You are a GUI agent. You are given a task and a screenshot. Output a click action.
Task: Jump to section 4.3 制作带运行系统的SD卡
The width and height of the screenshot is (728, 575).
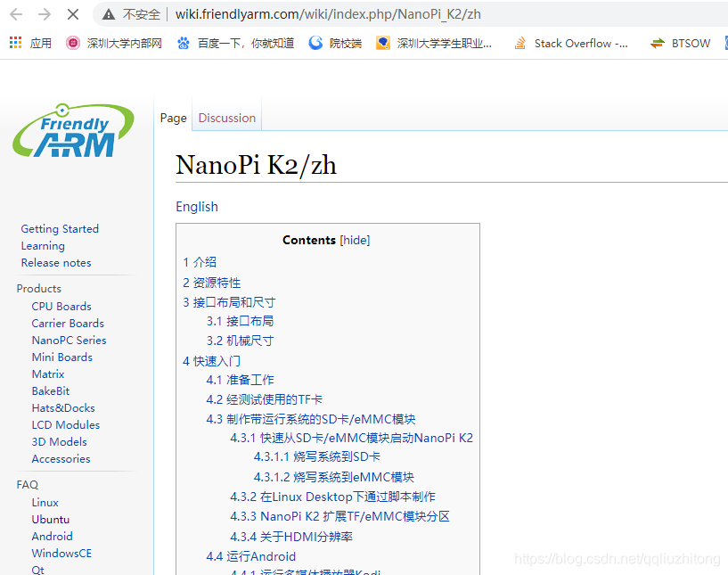311,419
